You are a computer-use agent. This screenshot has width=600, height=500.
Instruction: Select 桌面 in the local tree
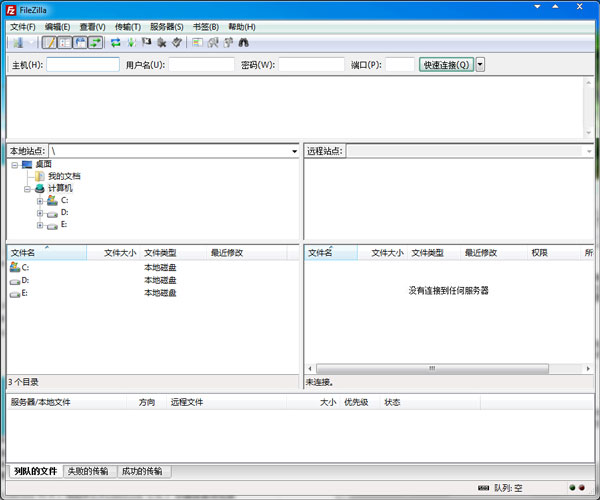click(x=43, y=164)
